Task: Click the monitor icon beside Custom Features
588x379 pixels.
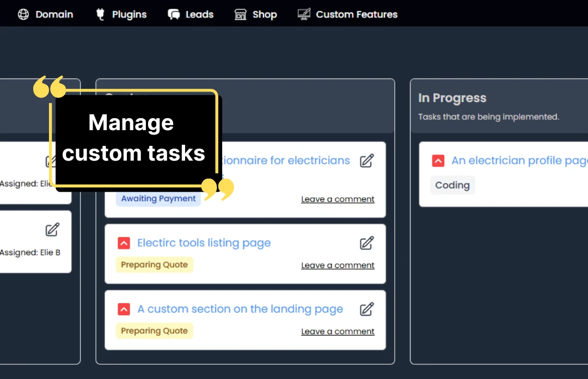Action: 304,14
